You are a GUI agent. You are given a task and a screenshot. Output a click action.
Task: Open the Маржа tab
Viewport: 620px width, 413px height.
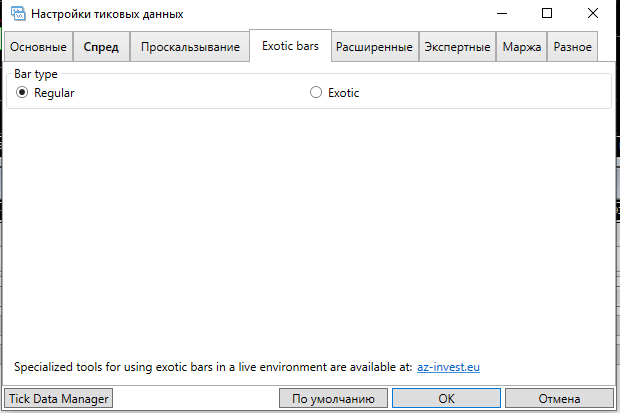tap(522, 47)
